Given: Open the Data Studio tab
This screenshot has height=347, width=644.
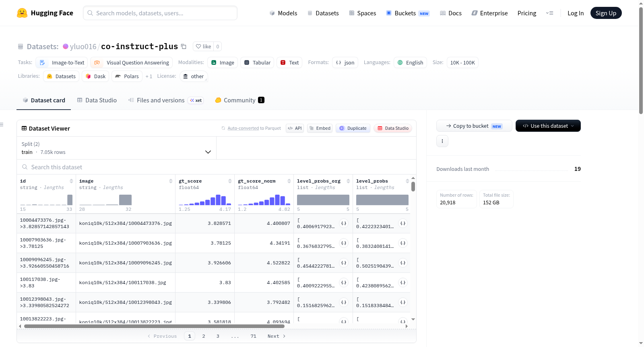Looking at the screenshot, I should [97, 100].
